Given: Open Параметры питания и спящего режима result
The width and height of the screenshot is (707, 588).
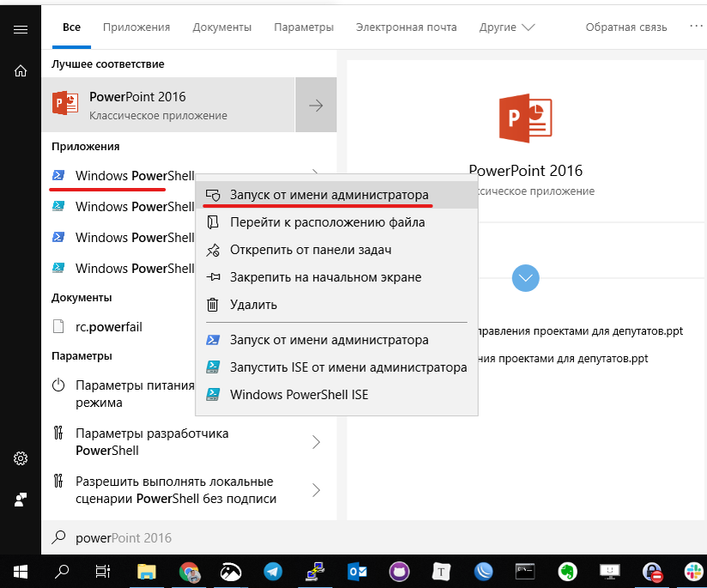Looking at the screenshot, I should pos(118,394).
